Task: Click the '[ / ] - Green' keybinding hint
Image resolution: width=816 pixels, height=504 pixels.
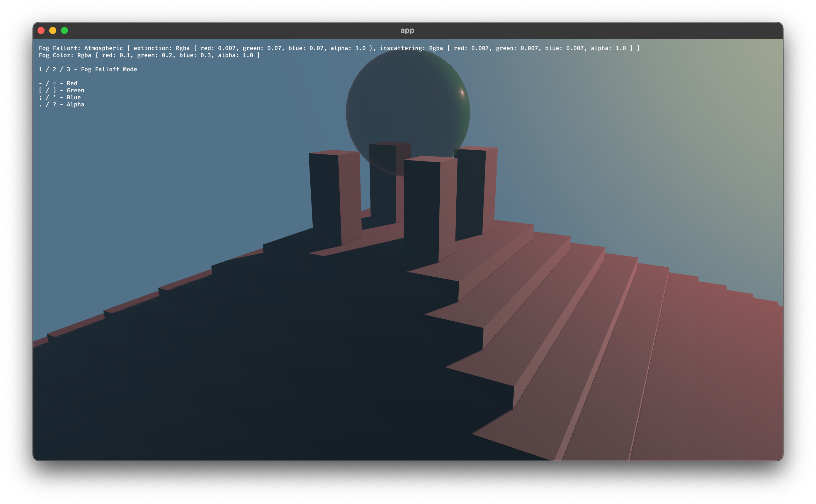Action: 61,90
